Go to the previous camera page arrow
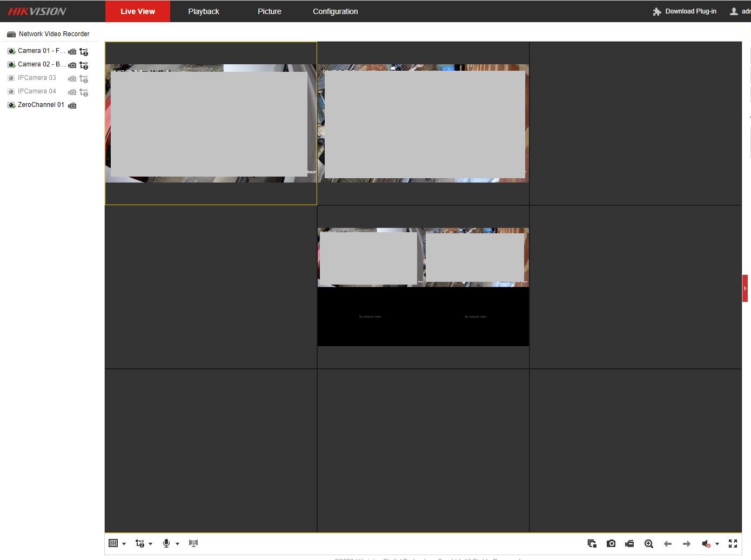 coord(668,543)
